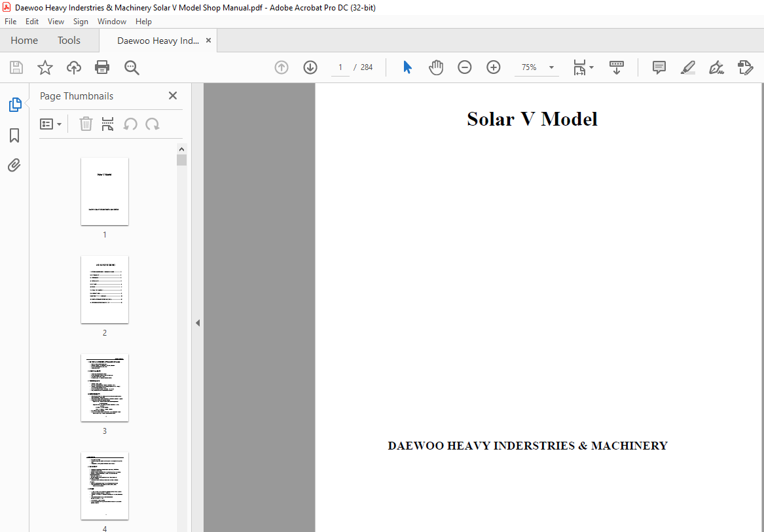This screenshot has width=764, height=532.
Task: Switch to the Tools tab
Action: click(x=69, y=41)
